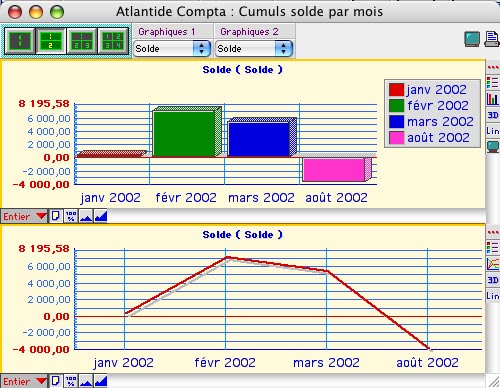Viewport: 500px width, 388px height.
Task: Click the rising area icon under bottom chart
Action: point(101,381)
